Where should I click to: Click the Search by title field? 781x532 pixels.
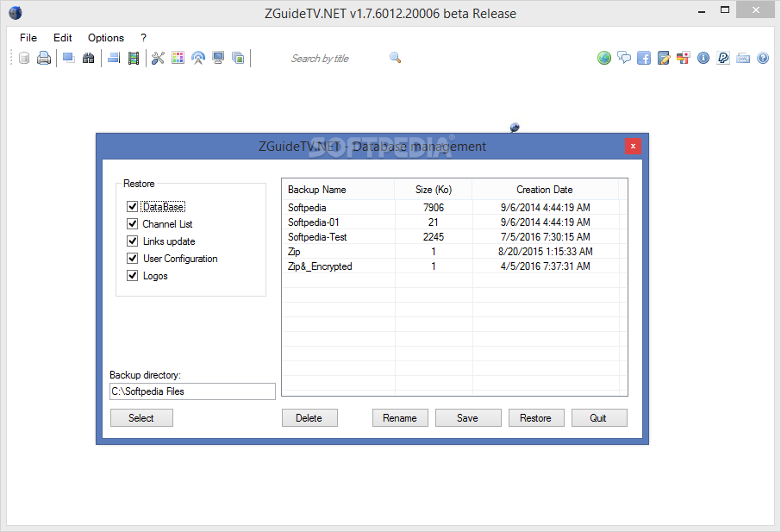point(321,59)
